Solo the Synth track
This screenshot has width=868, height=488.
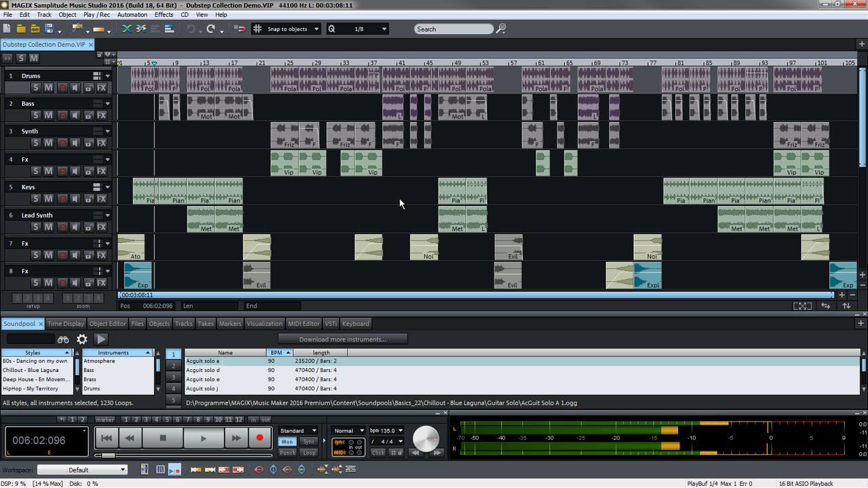click(x=36, y=142)
